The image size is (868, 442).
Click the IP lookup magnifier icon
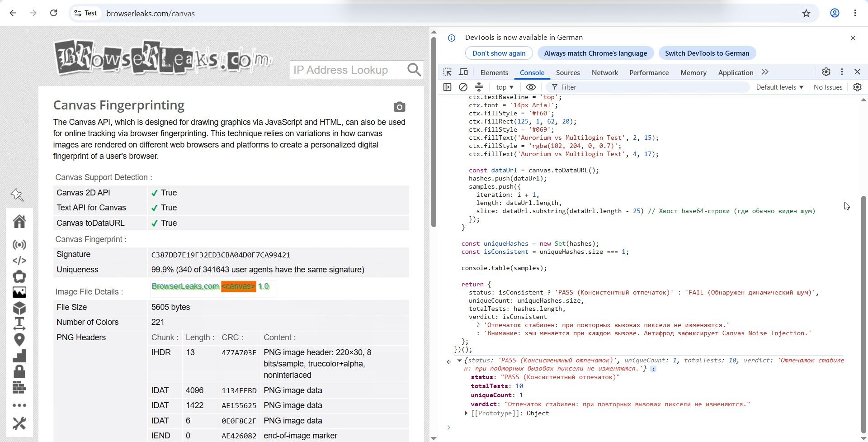(x=414, y=70)
